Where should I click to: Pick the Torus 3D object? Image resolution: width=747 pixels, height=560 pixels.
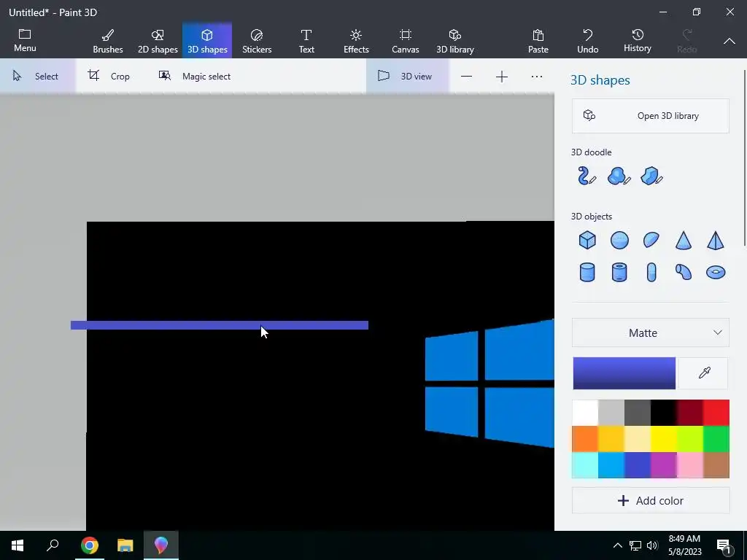click(716, 273)
